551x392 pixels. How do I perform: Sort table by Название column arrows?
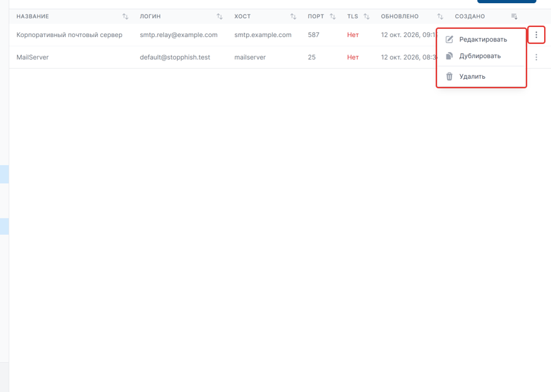pyautogui.click(x=125, y=16)
